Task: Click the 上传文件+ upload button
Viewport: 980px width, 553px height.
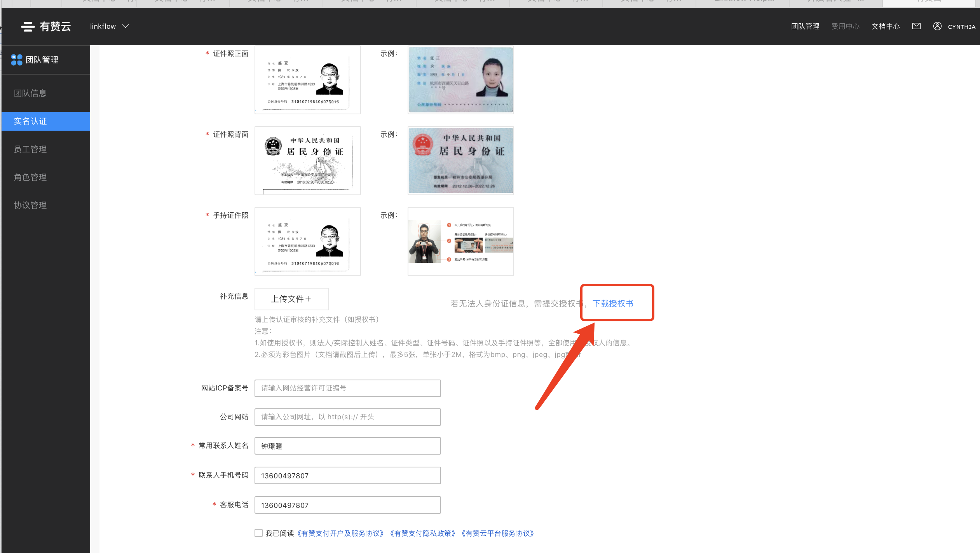Action: (291, 299)
